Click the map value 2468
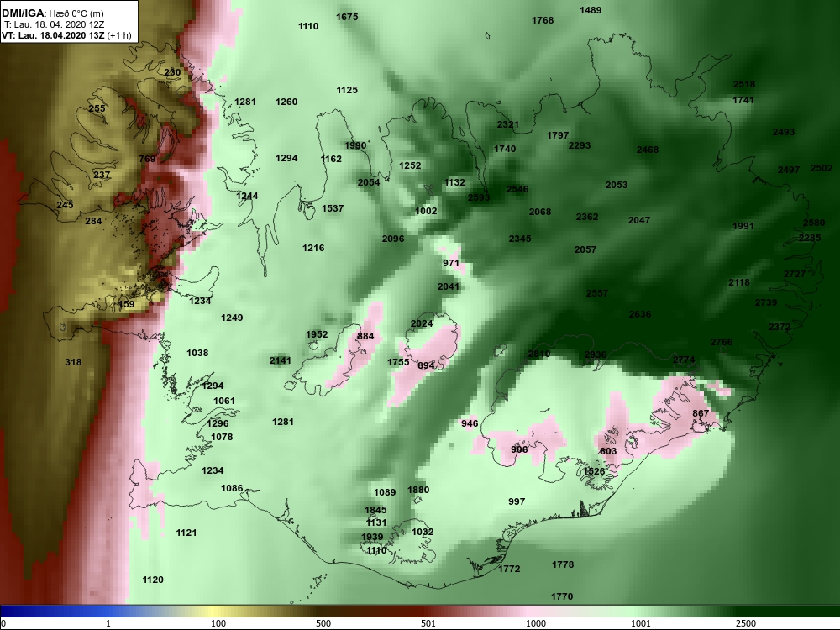The height and width of the screenshot is (630, 840). coord(648,150)
